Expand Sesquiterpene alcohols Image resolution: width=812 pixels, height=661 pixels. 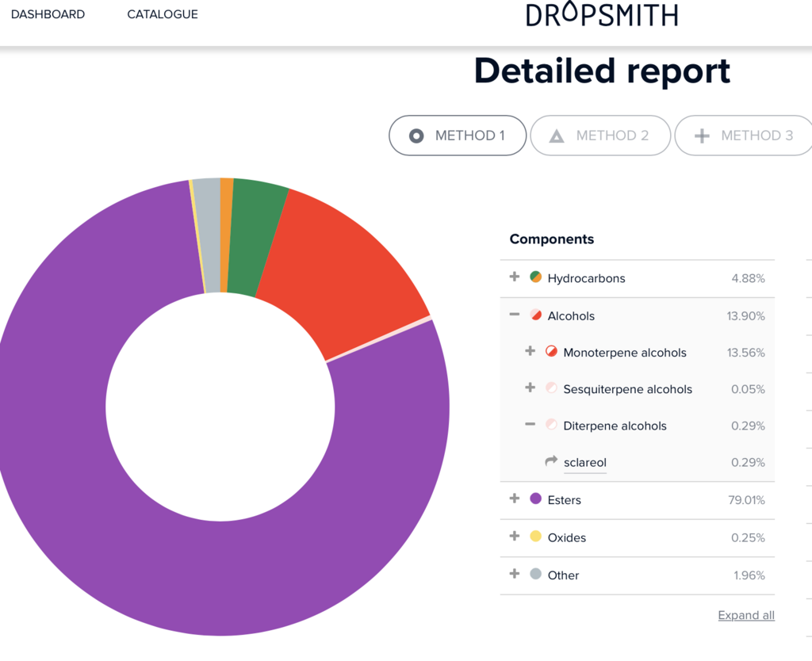click(x=530, y=388)
